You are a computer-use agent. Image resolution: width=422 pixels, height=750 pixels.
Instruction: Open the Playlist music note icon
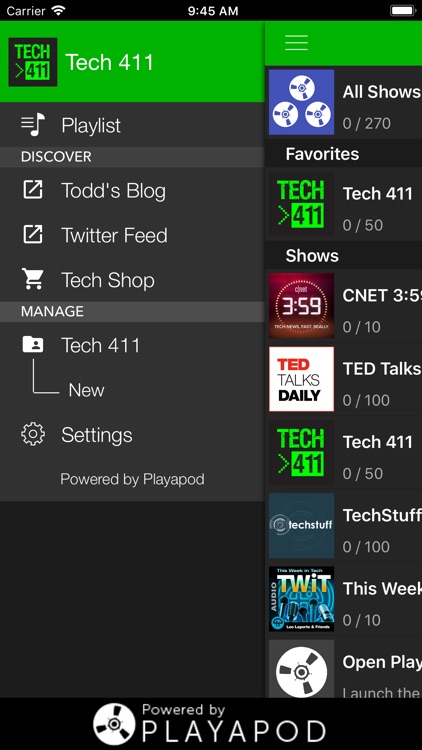(x=33, y=125)
